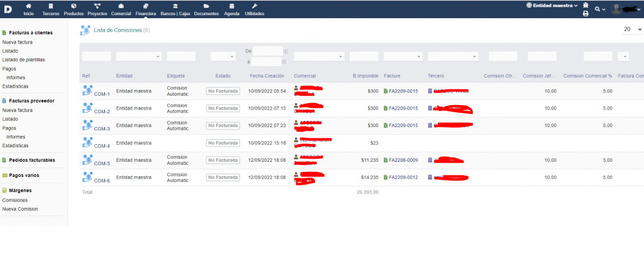Open Pedidos facturables in the sidebar
The image size is (644, 277).
32,161
